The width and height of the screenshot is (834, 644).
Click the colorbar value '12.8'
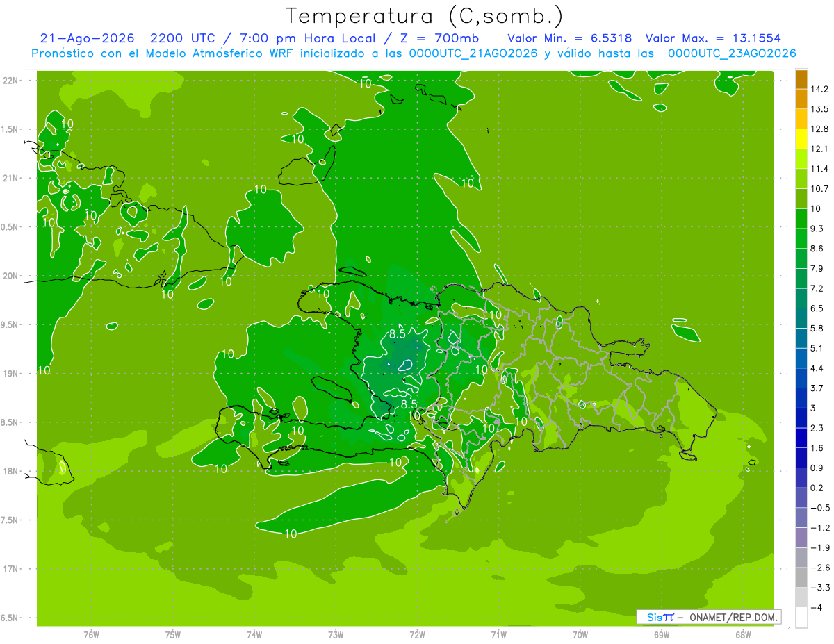point(820,129)
